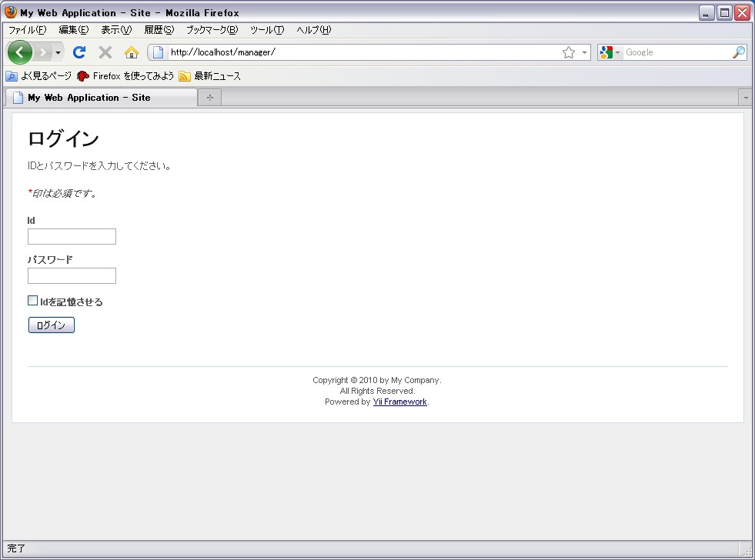Enable the Idを記憶させる checkbox
The height and width of the screenshot is (560, 755).
pyautogui.click(x=33, y=301)
